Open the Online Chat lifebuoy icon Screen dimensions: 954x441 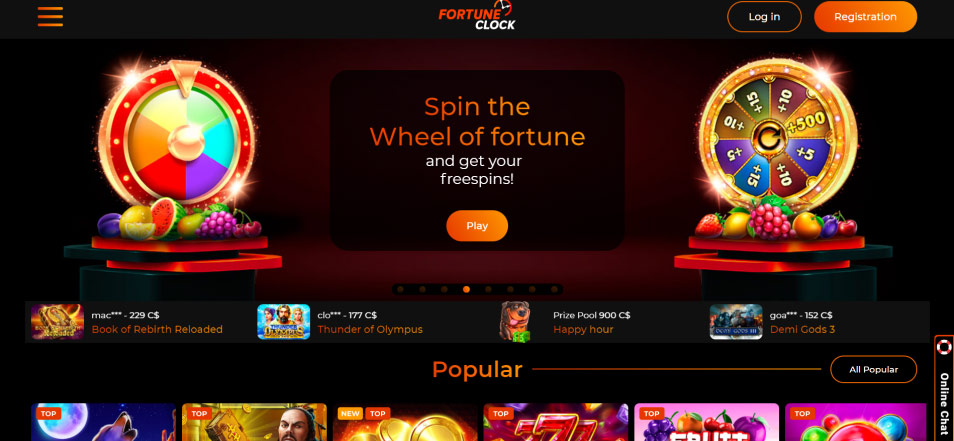[x=944, y=348]
